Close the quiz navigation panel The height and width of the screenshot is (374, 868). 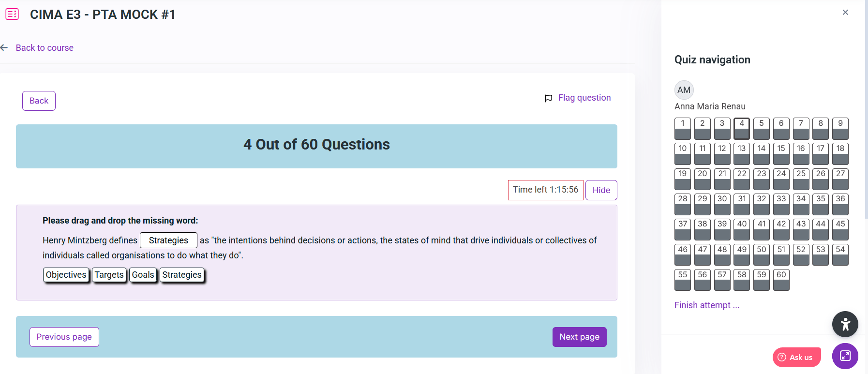click(845, 13)
